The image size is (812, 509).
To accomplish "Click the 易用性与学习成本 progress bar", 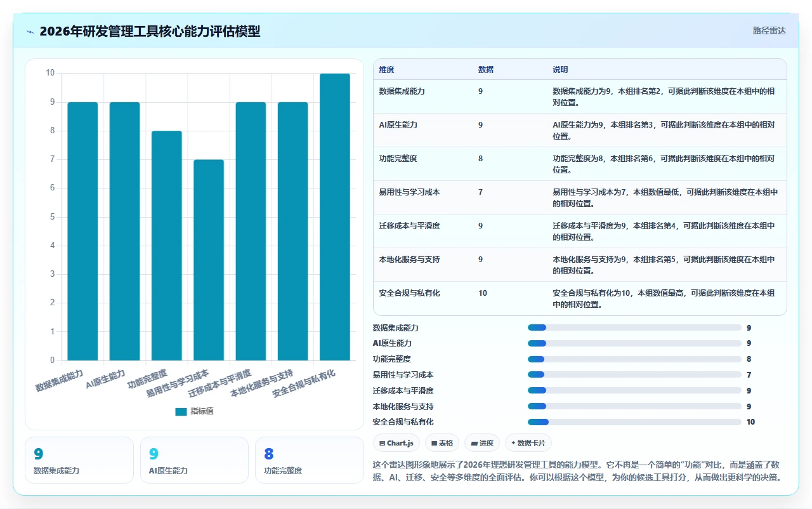I will coord(634,375).
